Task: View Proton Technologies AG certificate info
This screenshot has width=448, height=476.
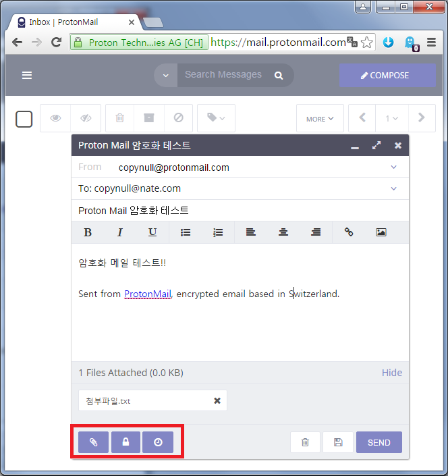Action: (139, 42)
